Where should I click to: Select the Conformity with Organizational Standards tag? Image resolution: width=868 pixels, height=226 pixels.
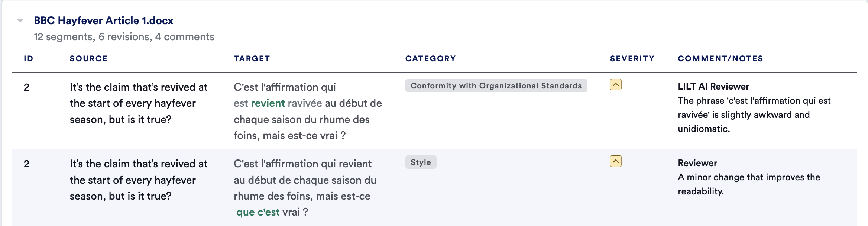pos(496,85)
